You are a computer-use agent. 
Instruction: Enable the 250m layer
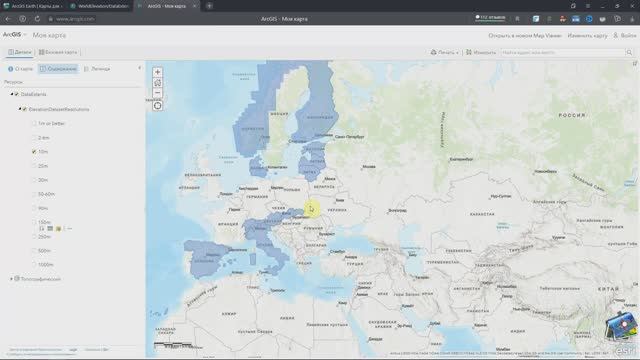(34, 237)
